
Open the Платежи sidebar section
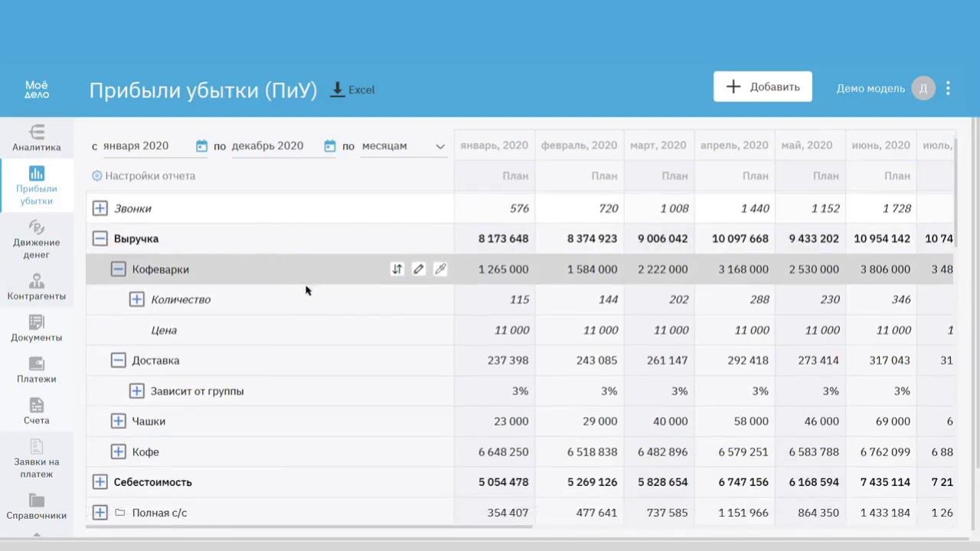37,370
